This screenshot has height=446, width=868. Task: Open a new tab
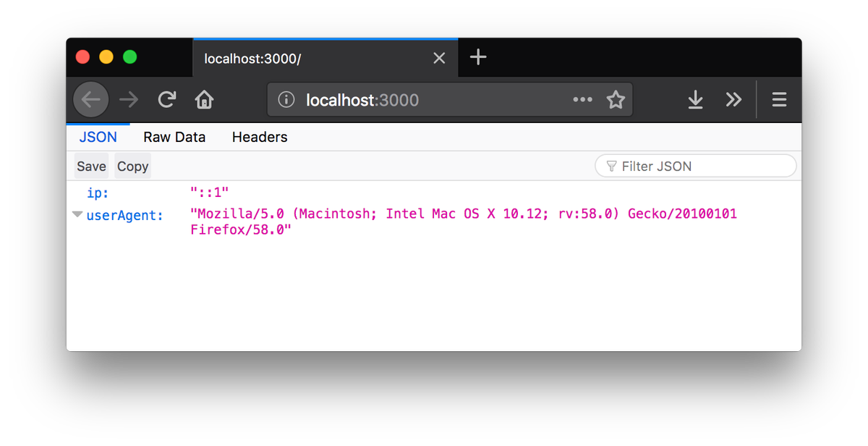point(478,57)
